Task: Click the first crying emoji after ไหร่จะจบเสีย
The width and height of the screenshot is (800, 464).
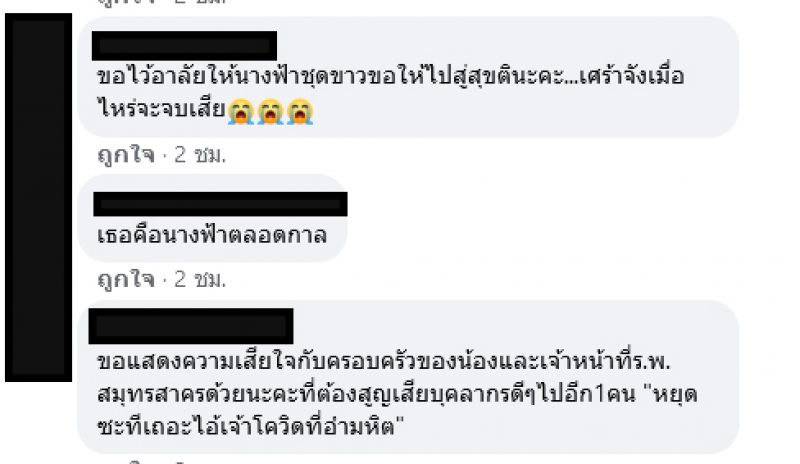Action: click(241, 111)
